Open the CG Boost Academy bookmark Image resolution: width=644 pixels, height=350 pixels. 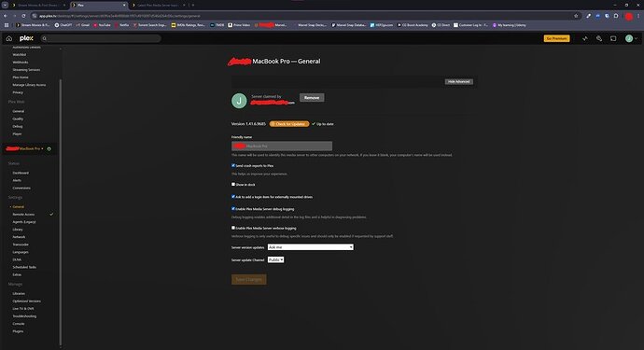click(x=413, y=25)
